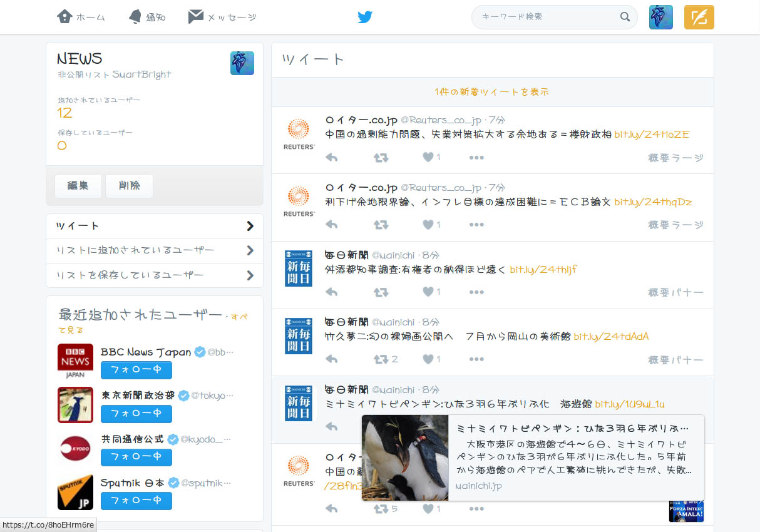760x532 pixels.
Task: Expand ツイート list section chevron
Action: coord(250,226)
